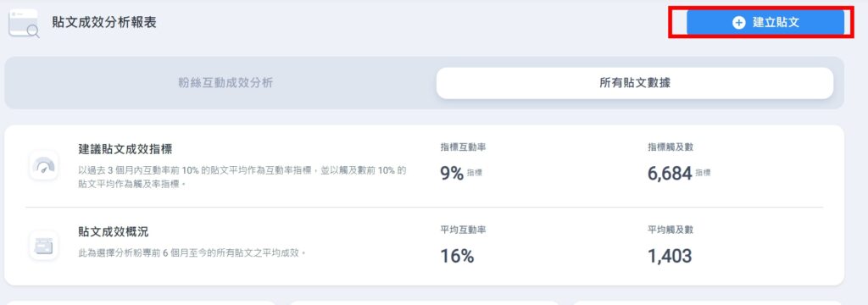Viewport: 868px width, 305px height.
Task: Click the 6,684 指標觸及數 value
Action: [670, 174]
